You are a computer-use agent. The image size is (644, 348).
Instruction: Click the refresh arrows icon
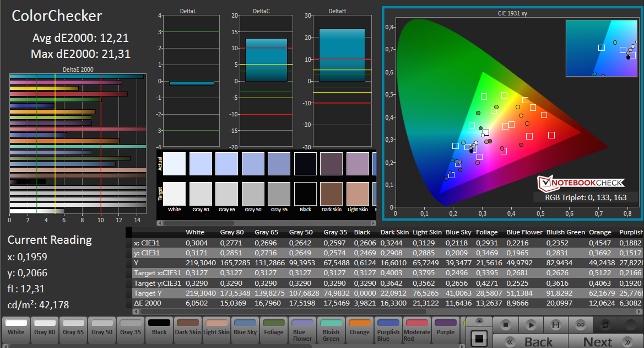click(x=605, y=324)
